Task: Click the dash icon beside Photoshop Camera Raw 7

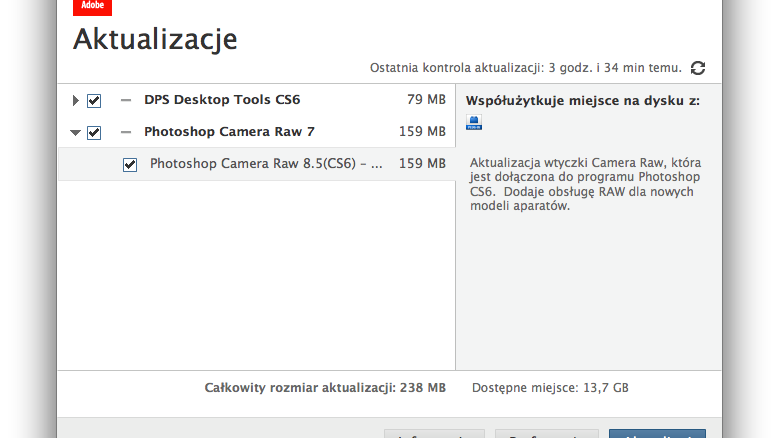Action: (x=126, y=131)
